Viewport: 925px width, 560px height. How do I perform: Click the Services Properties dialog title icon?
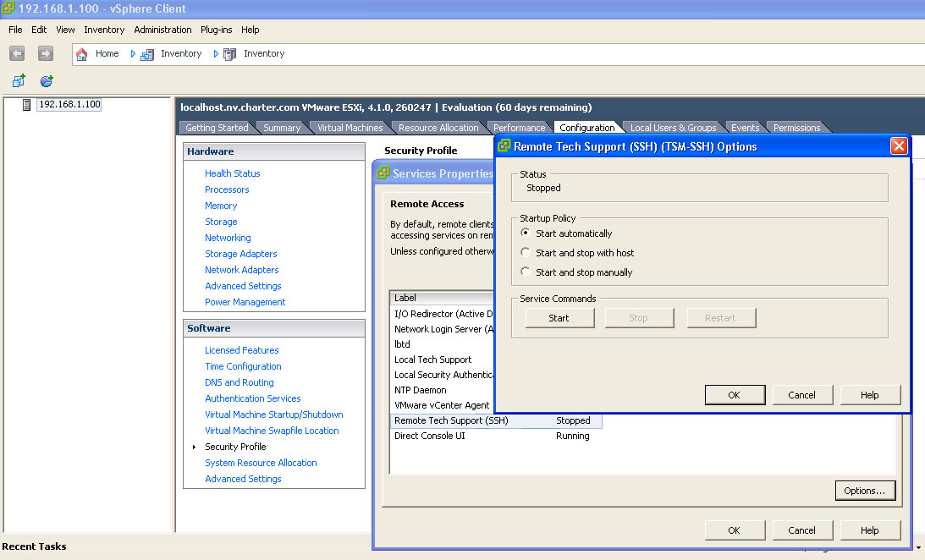383,173
